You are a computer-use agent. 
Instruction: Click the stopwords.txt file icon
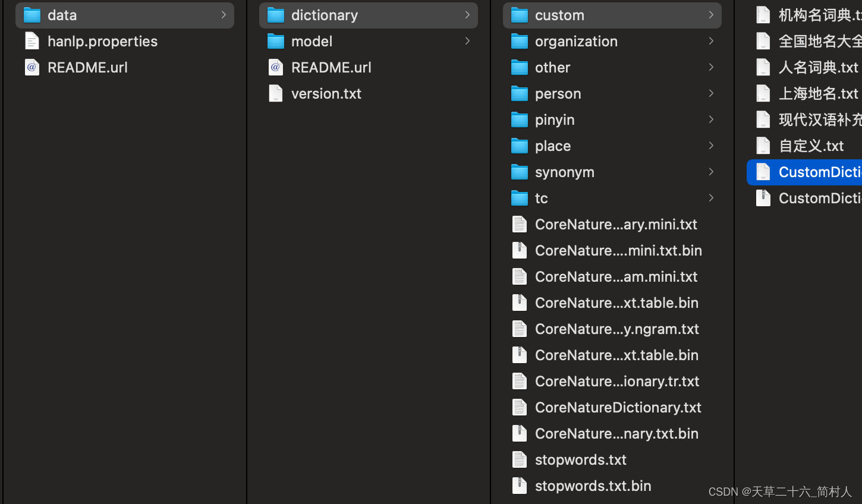pyautogui.click(x=519, y=459)
